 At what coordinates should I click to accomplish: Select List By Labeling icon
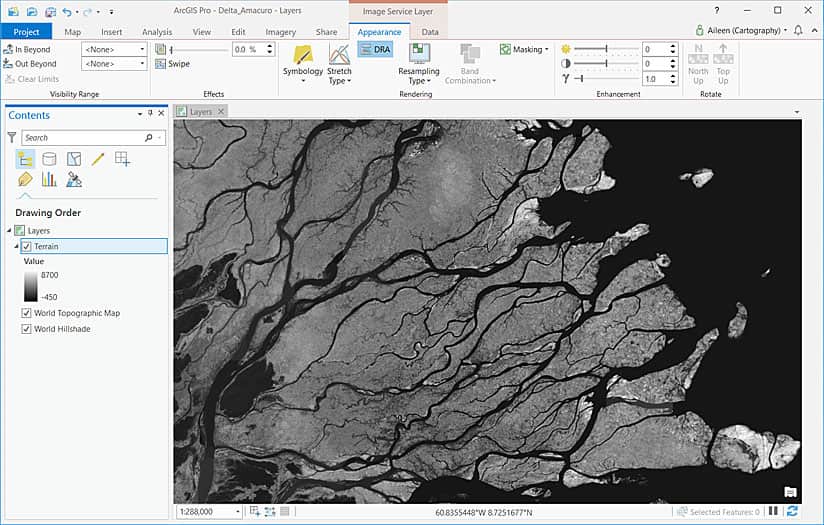point(25,180)
